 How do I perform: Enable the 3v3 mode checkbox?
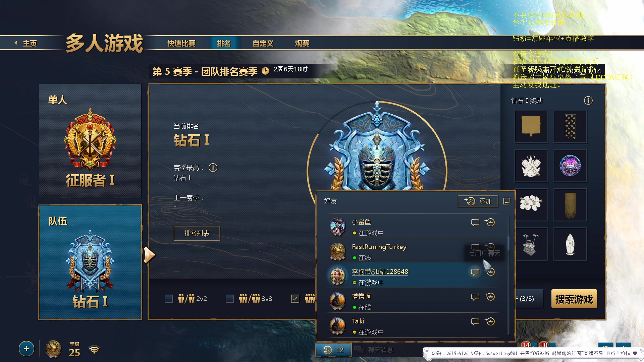point(230,299)
